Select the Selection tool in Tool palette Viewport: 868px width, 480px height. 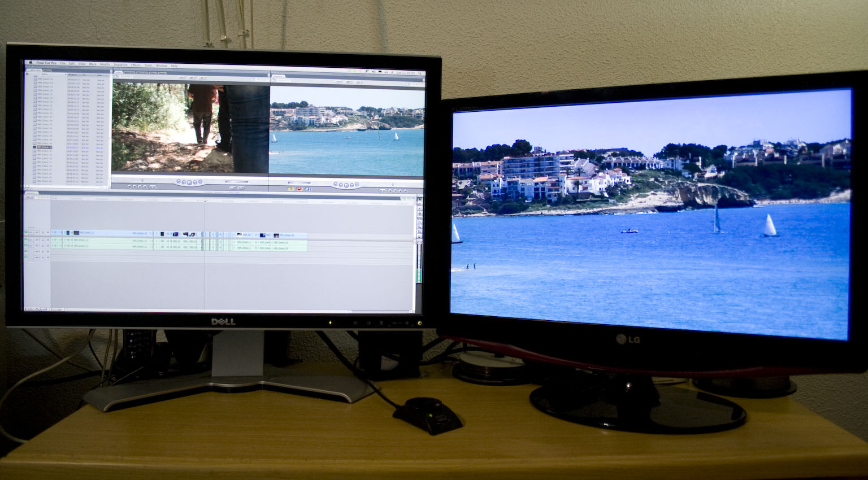419,199
